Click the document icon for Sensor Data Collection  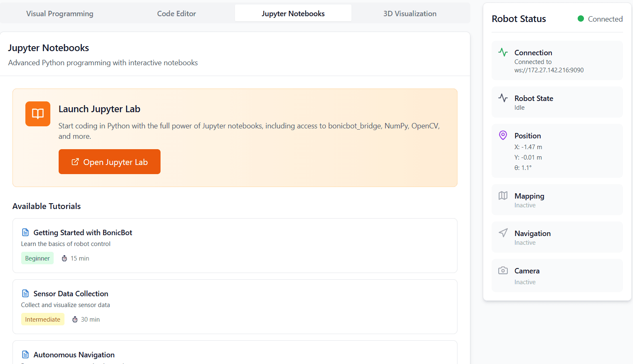(x=25, y=293)
